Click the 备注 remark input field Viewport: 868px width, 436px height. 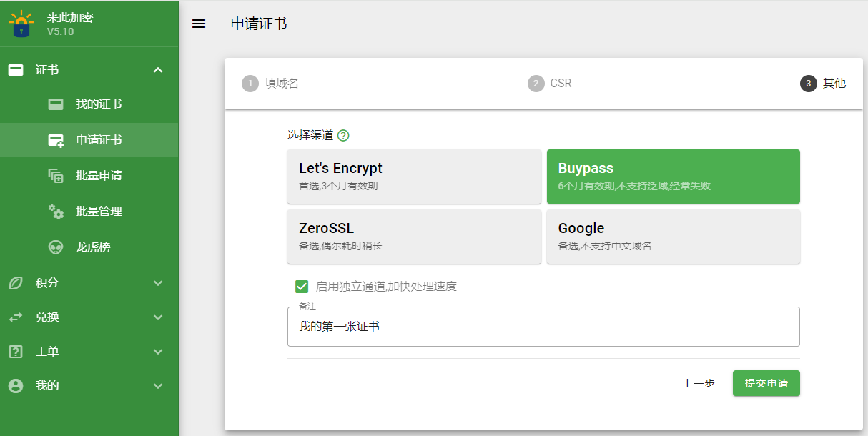click(x=543, y=327)
